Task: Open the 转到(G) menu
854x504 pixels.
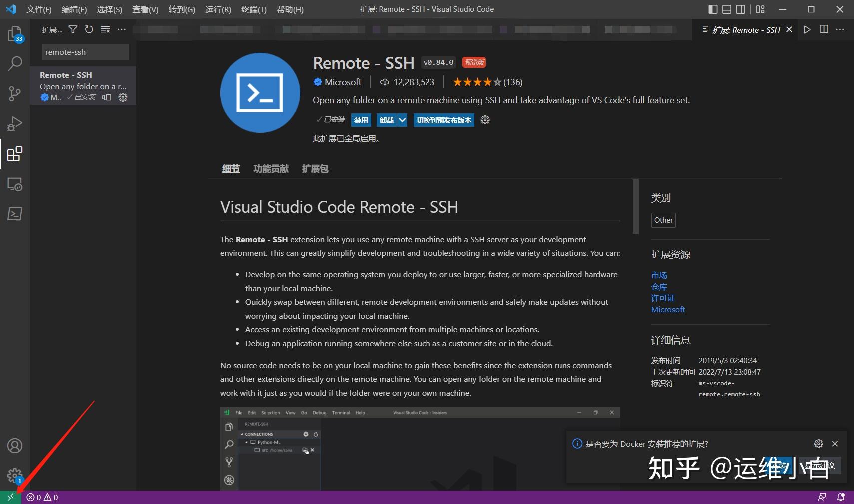Action: tap(182, 9)
